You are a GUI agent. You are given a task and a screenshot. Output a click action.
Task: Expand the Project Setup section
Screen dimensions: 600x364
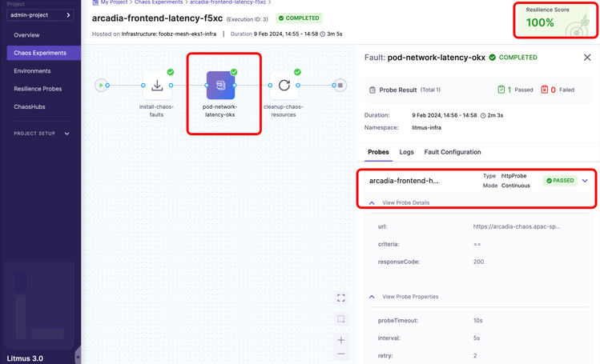[66, 134]
